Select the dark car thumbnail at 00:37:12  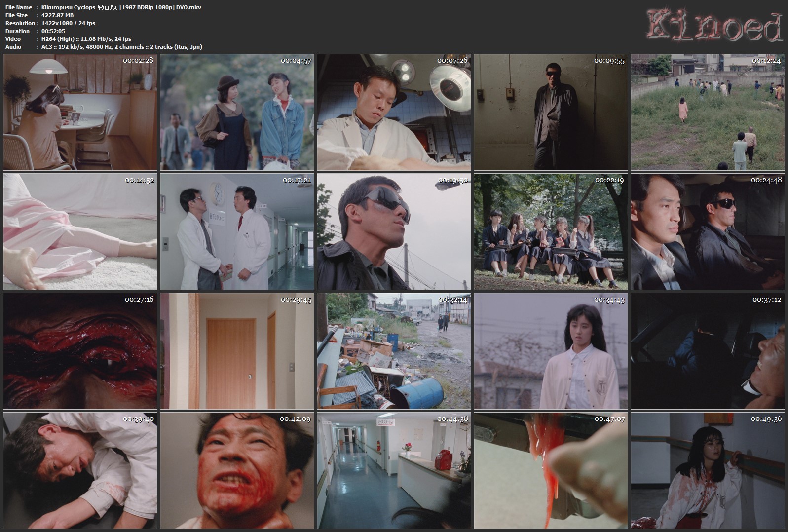click(x=708, y=351)
